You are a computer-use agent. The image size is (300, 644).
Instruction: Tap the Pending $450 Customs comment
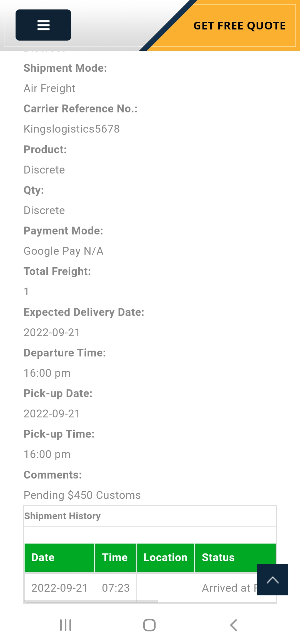click(82, 495)
